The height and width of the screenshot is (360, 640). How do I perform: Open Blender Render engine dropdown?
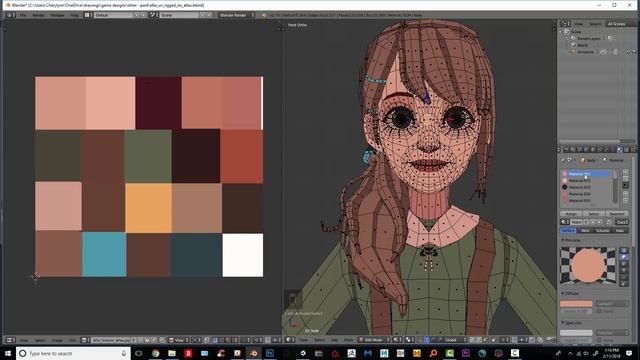click(x=237, y=15)
